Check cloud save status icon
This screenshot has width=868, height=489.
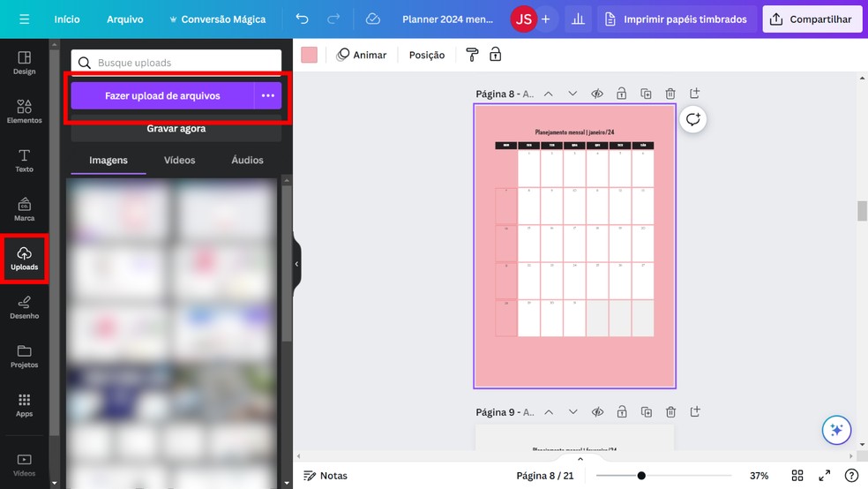point(373,19)
